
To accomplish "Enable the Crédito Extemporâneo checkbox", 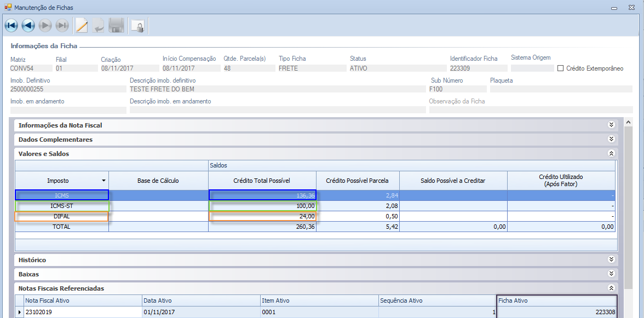I will [560, 68].
